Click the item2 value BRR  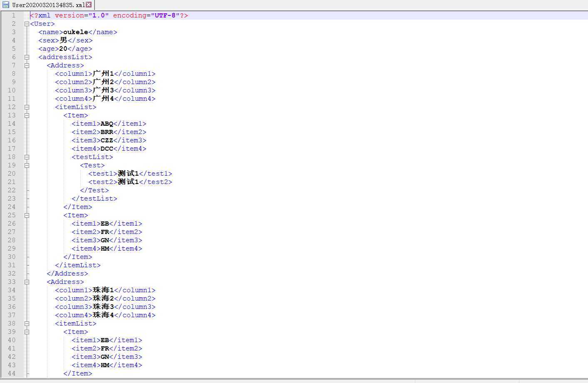[107, 132]
